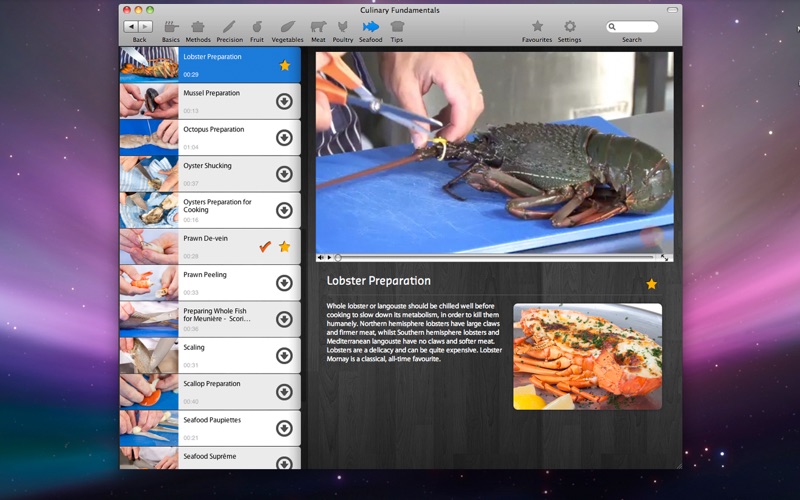
Task: Download the Oyster Shucking video
Action: coord(284,174)
